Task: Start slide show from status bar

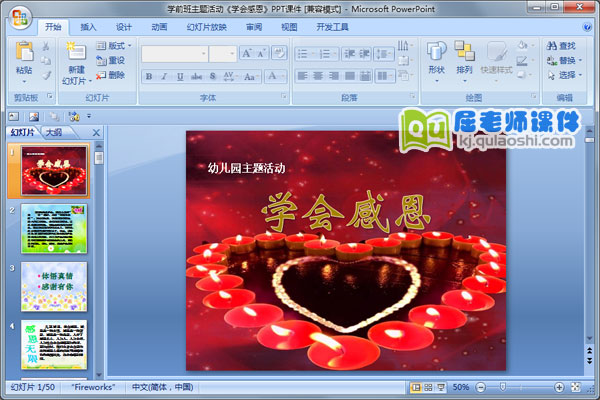Action: pos(441,387)
